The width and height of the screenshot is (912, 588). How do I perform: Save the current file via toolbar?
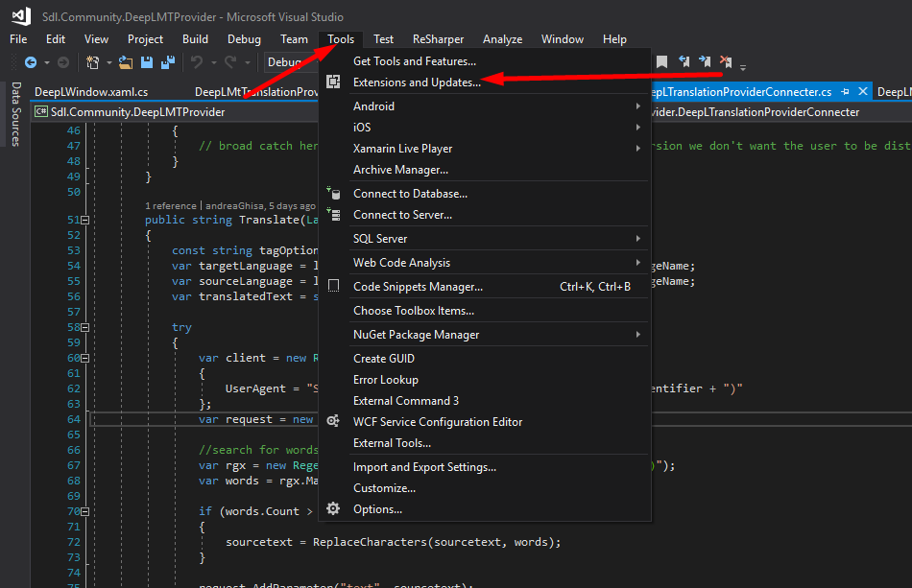(147, 62)
